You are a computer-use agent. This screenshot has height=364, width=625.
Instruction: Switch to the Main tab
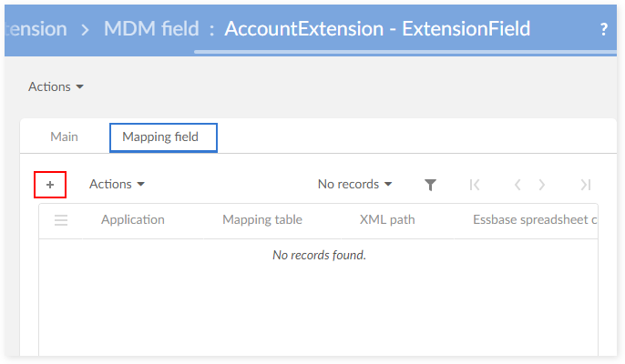[64, 136]
